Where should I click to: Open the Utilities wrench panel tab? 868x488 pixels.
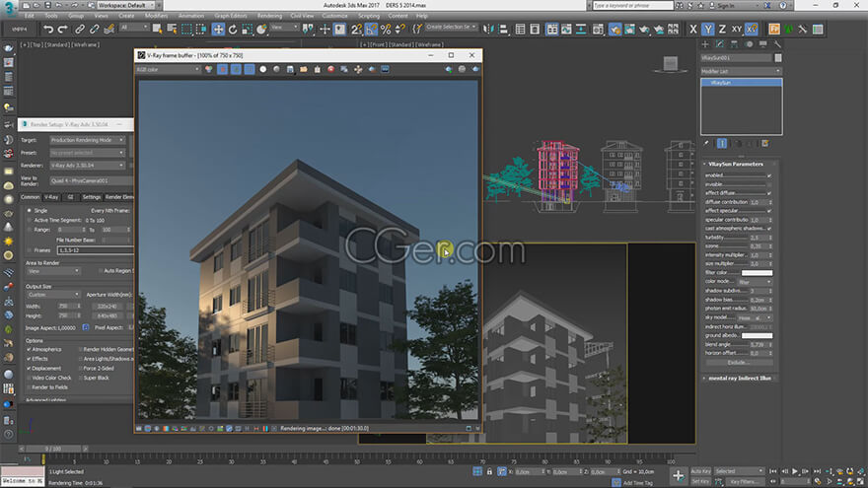click(778, 44)
